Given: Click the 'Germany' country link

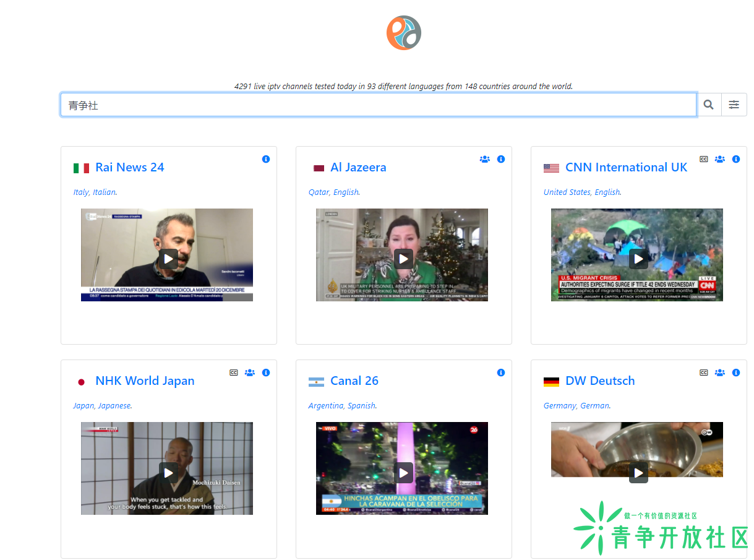Looking at the screenshot, I should click(x=560, y=406).
